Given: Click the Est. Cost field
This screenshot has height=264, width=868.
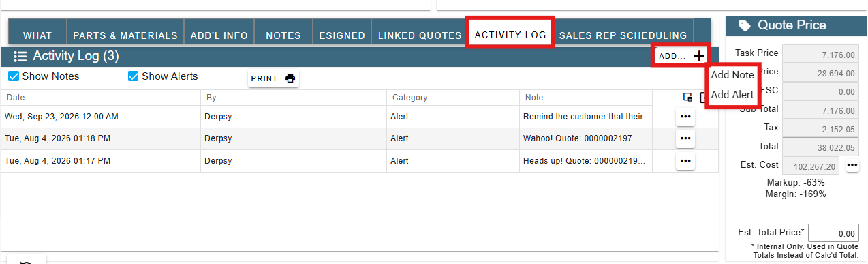Looking at the screenshot, I should [811, 165].
